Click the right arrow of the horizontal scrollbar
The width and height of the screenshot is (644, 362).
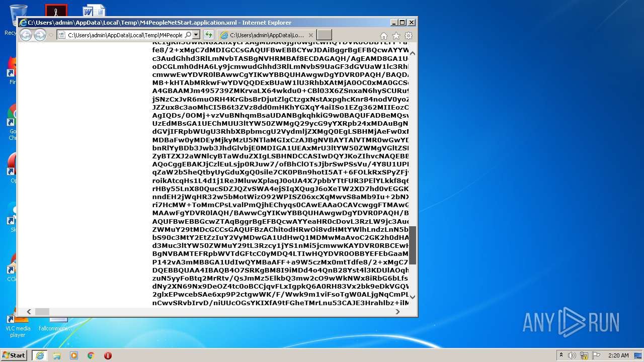397,312
